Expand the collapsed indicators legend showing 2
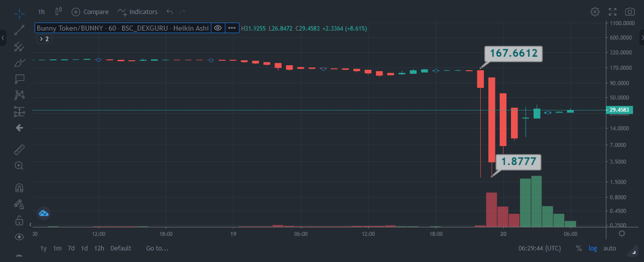 (x=44, y=39)
